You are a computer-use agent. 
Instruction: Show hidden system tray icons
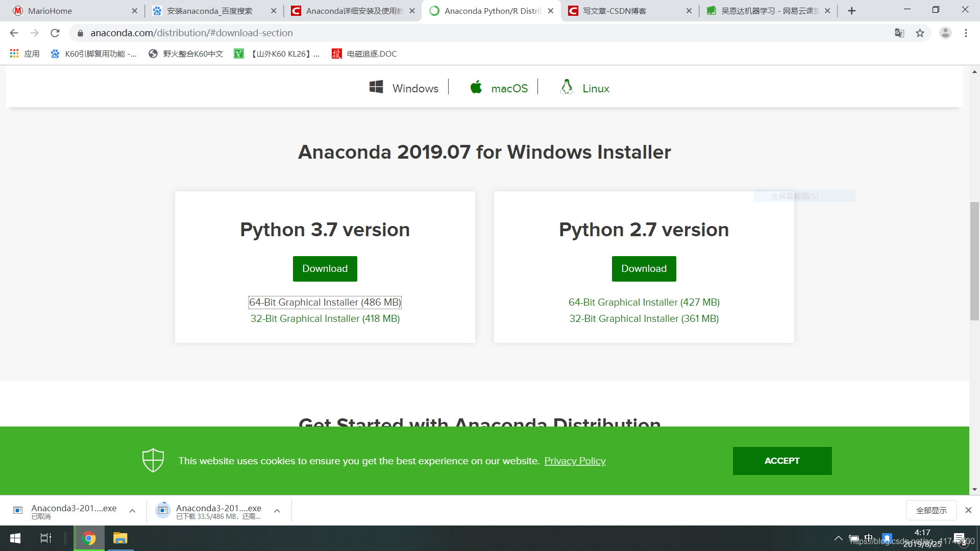(839, 538)
